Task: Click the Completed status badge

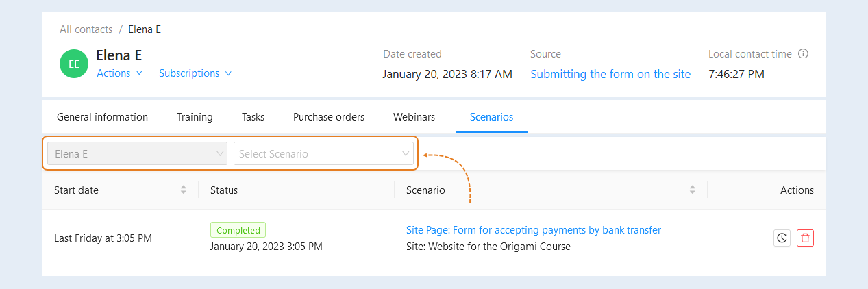Action: tap(238, 230)
